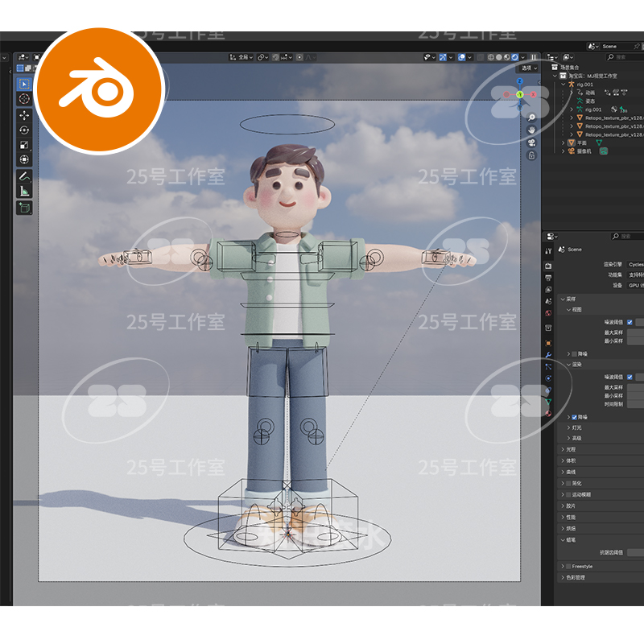Select the first Retopo_texture_pbr_v128 mesh in outliner
This screenshot has width=644, height=644.
tap(600, 117)
